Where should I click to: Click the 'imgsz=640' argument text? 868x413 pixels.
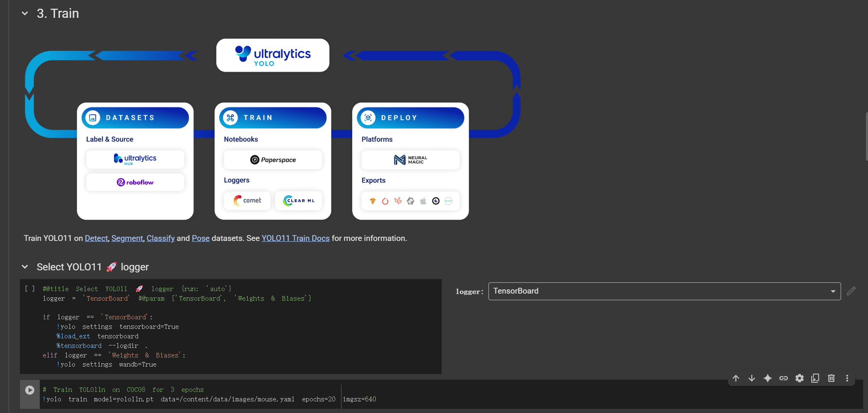tap(360, 399)
